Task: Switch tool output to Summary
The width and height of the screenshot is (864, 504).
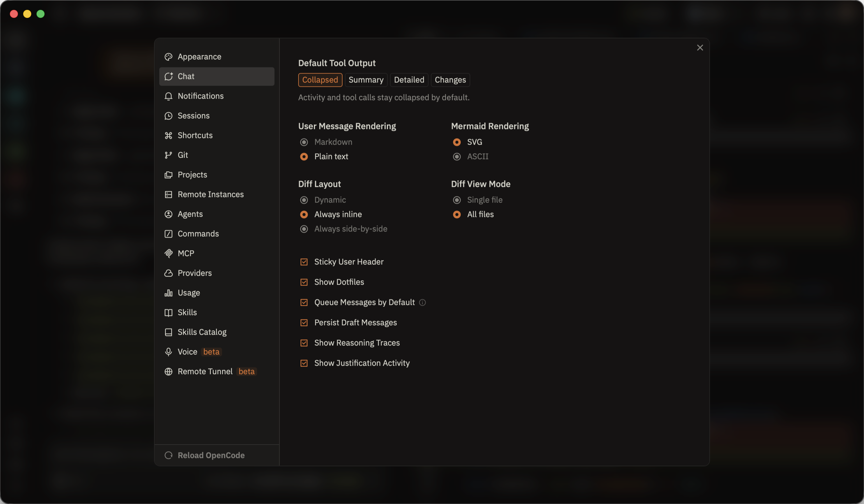Action: point(366,80)
